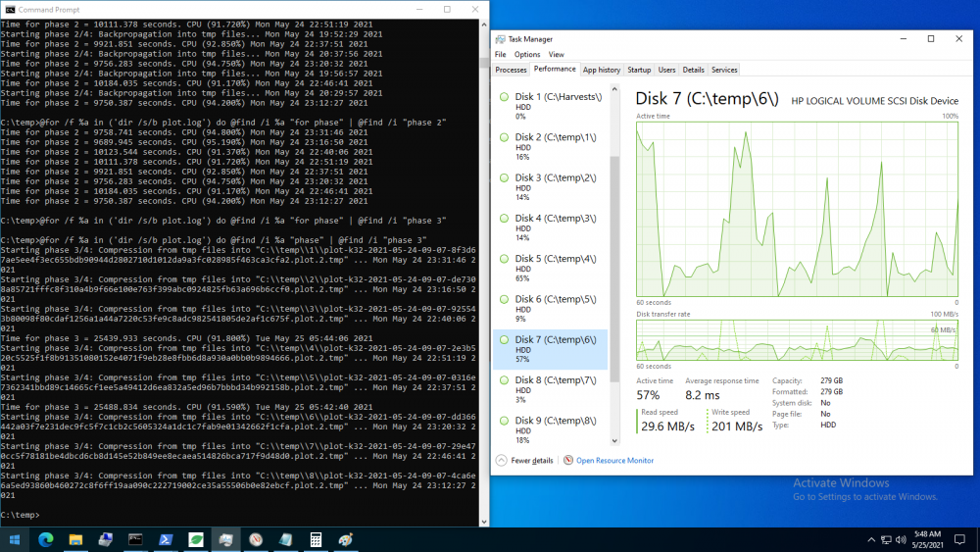Switch to the Startup tab

point(639,70)
